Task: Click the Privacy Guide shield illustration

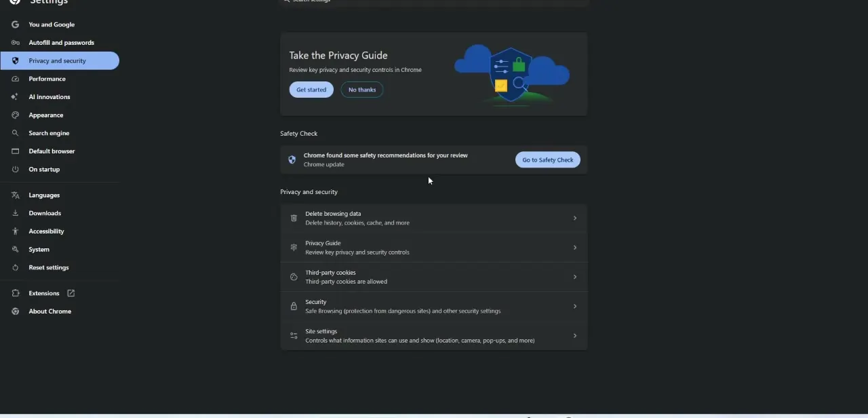Action: [512, 75]
